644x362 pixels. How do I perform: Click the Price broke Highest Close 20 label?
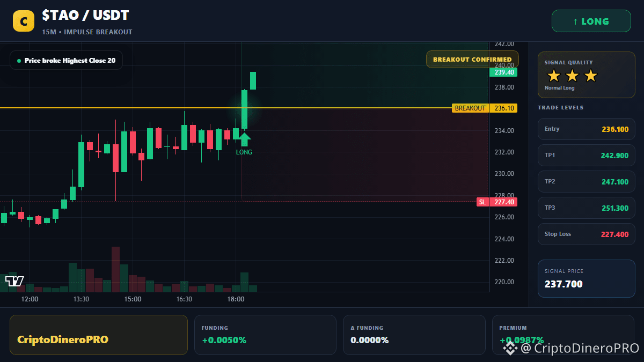coord(66,61)
